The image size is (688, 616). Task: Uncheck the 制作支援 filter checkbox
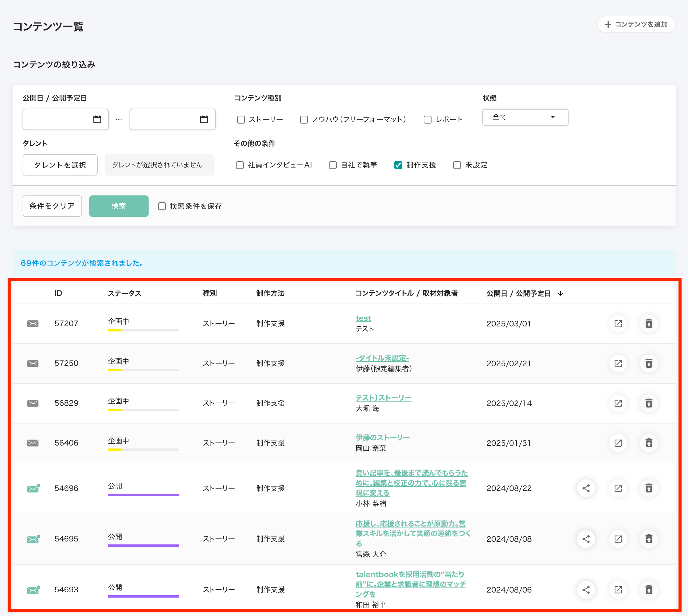[398, 165]
